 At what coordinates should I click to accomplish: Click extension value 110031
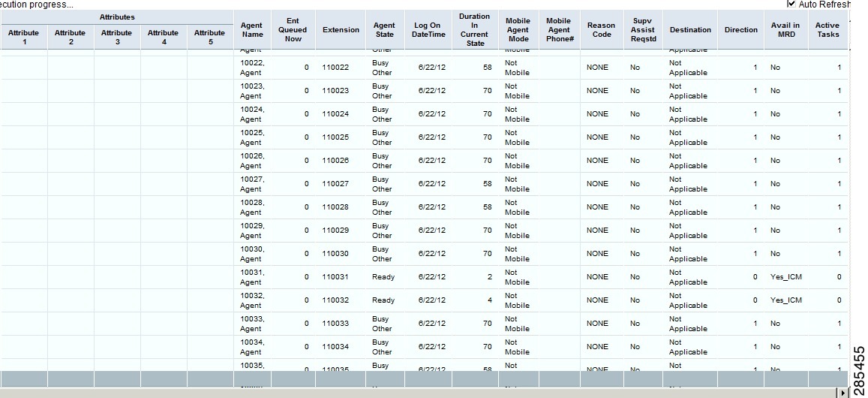pos(335,277)
